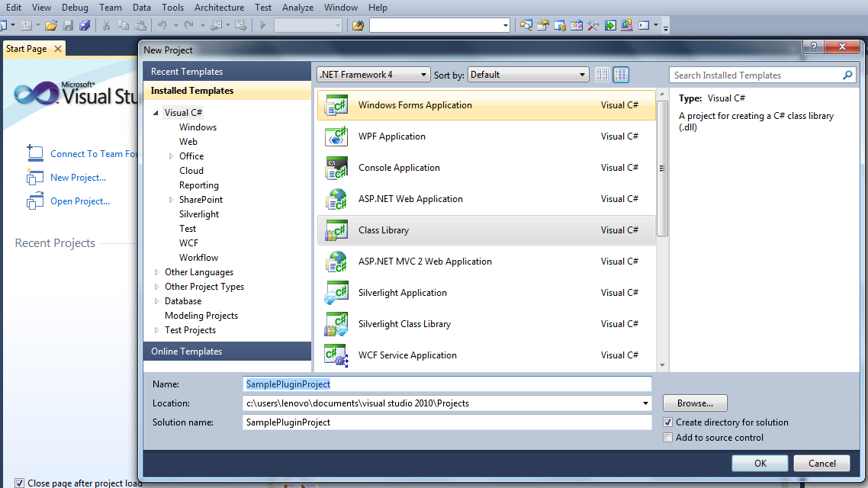Click the Open File folder toolbar icon
Viewport: 868px width, 488px height.
(x=51, y=25)
